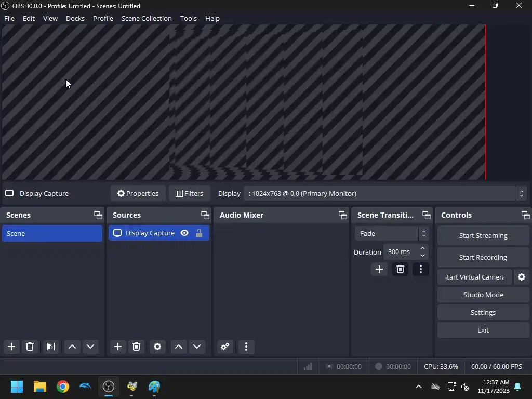The width and height of the screenshot is (532, 399).
Task: Open source properties gear in Sources panel
Action: (157, 347)
